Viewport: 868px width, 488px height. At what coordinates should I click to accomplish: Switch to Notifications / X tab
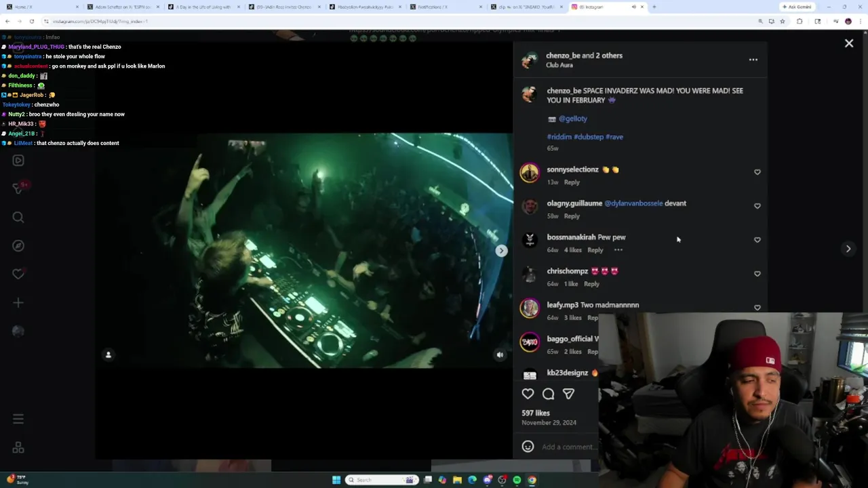click(x=446, y=7)
